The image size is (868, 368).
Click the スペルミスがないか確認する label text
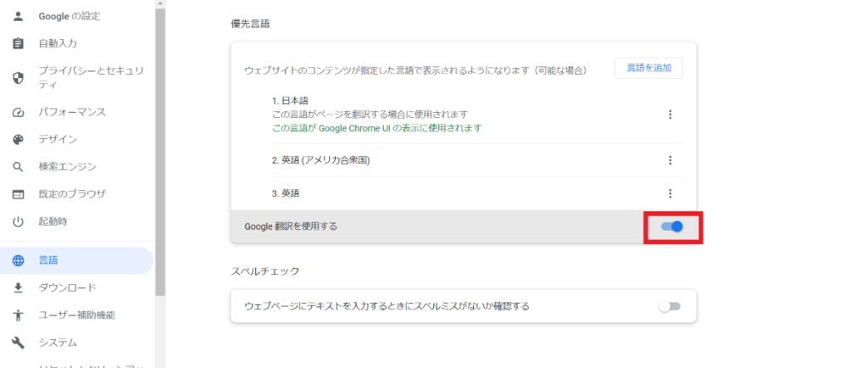[x=387, y=306]
